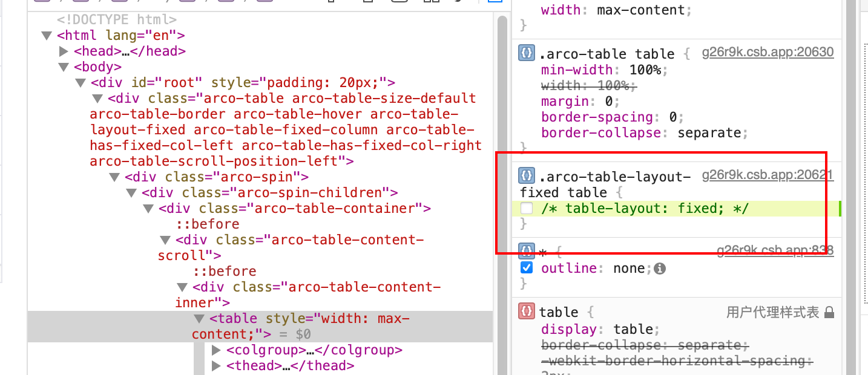
Task: Collapse the <html lang="en"> node
Action: click(47, 35)
